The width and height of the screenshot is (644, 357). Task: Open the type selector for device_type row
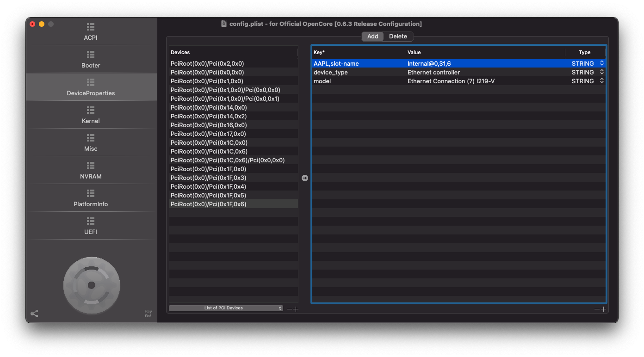pos(601,72)
